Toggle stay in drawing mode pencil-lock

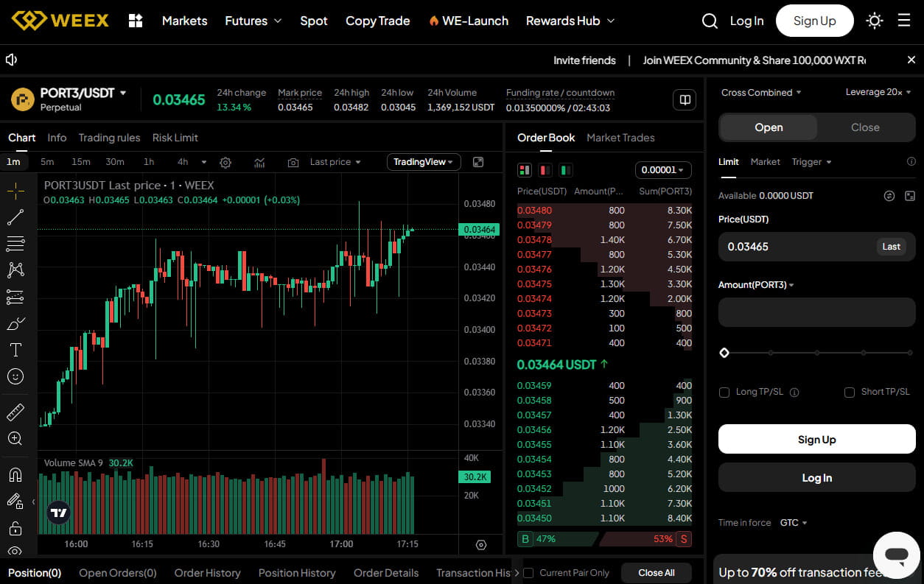point(15,502)
